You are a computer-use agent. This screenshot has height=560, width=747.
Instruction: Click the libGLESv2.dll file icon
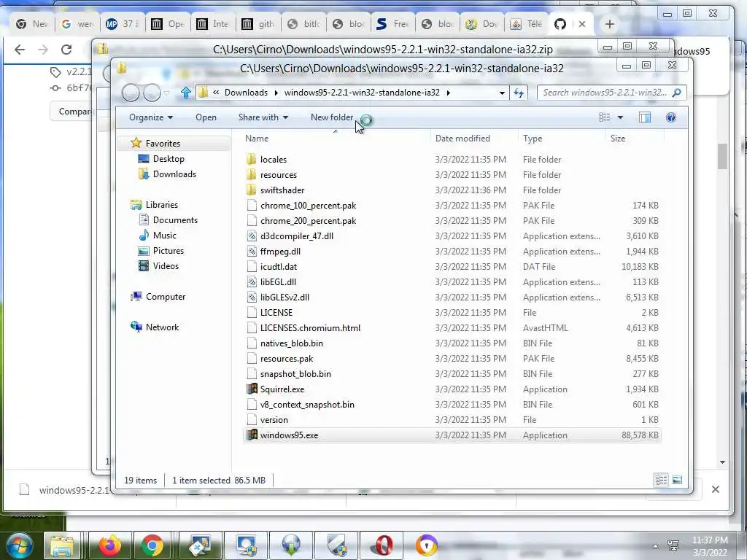coord(252,297)
